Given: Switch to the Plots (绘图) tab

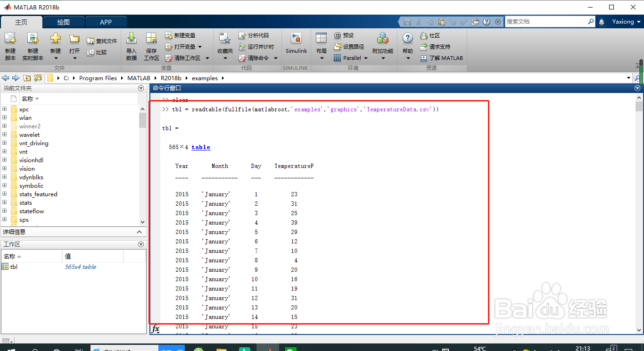Looking at the screenshot, I should (64, 22).
